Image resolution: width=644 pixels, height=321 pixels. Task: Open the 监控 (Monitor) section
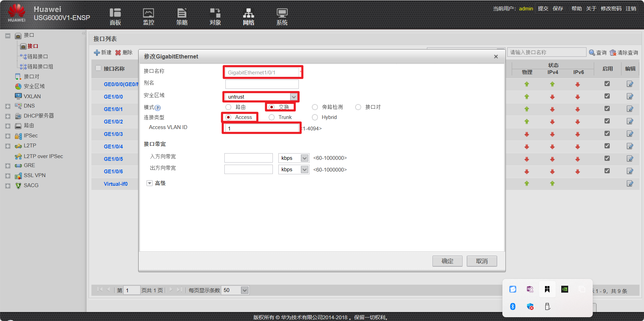[x=148, y=16]
